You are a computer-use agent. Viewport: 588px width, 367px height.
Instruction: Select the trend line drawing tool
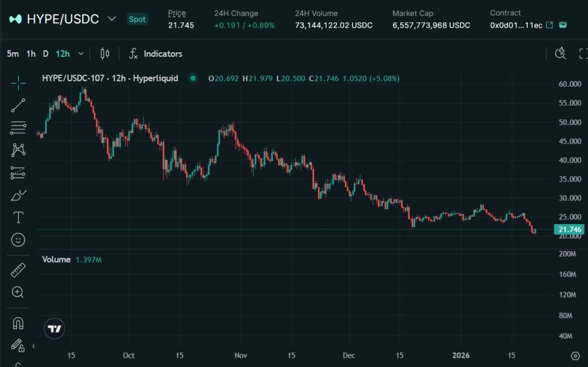18,105
